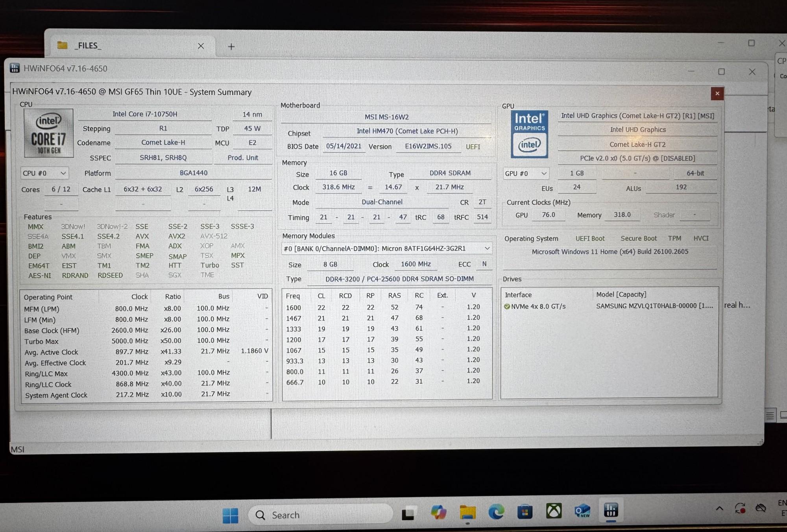787x532 pixels.
Task: Click the AVX2 feature label
Action: (176, 236)
